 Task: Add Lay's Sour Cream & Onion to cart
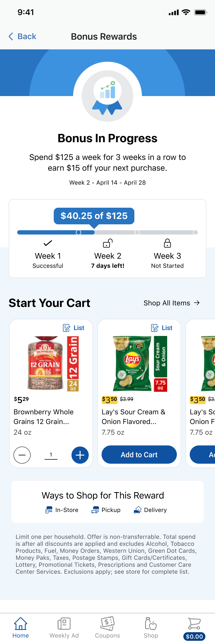(139, 455)
